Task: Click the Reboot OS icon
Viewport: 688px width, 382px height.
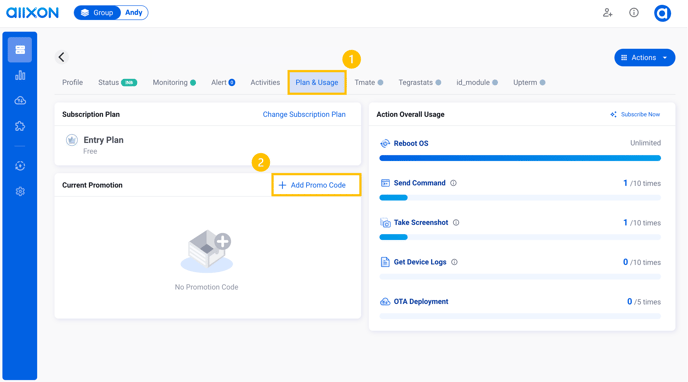Action: [385, 143]
